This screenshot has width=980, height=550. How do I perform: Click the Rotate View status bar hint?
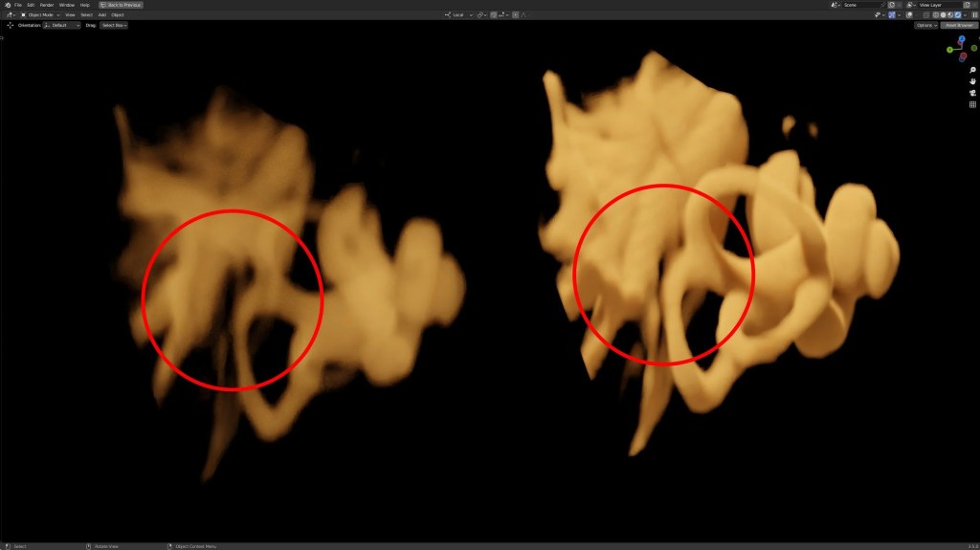point(106,546)
